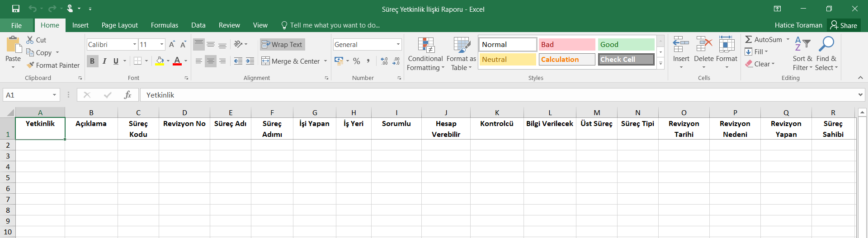The image size is (868, 238).
Task: Click the Increase Font Size icon
Action: [172, 44]
